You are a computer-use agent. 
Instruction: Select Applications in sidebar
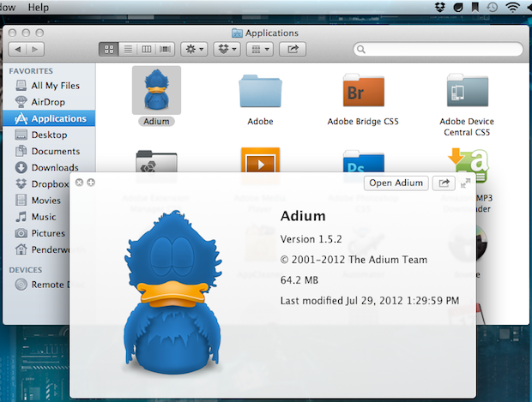(x=49, y=118)
